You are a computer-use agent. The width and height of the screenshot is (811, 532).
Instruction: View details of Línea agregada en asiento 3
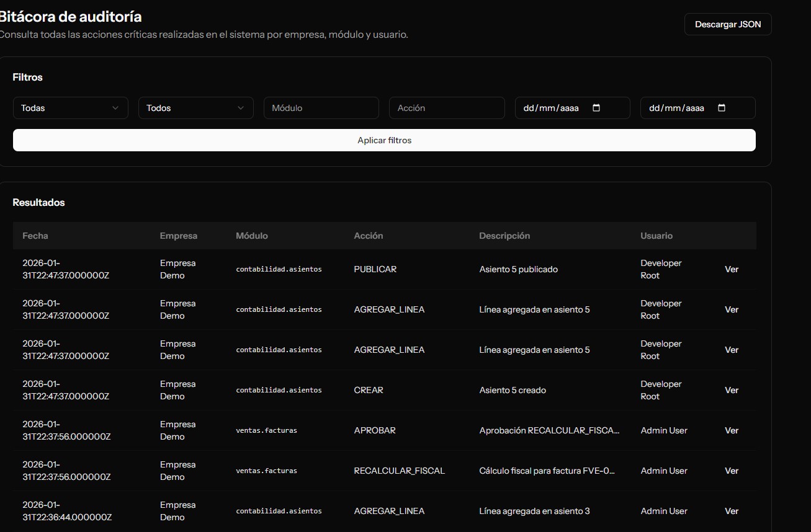pyautogui.click(x=731, y=511)
